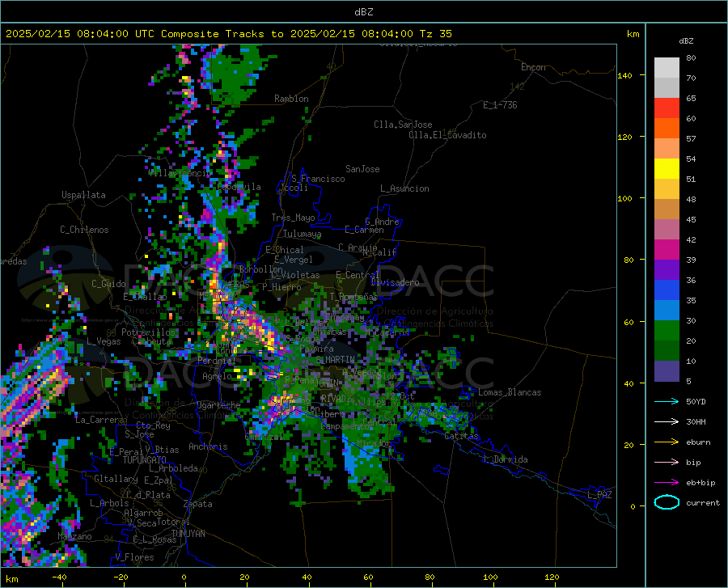Click the cyan 'current' ellipse legend icon
Viewport: 728px width, 588px height.
[x=667, y=502]
